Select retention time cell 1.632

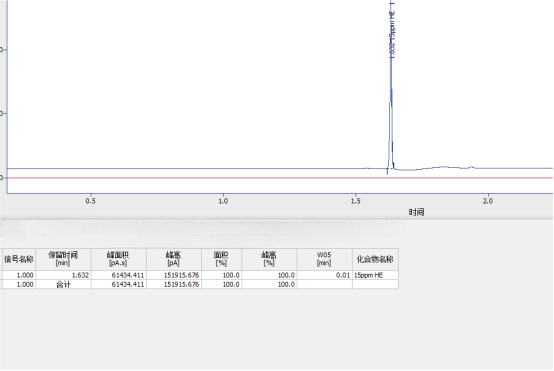63,275
